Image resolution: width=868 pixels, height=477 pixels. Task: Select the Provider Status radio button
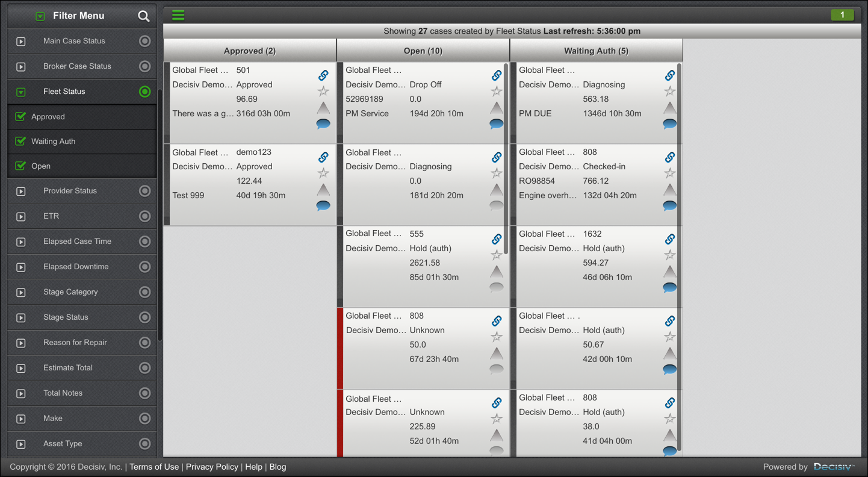[x=144, y=191]
